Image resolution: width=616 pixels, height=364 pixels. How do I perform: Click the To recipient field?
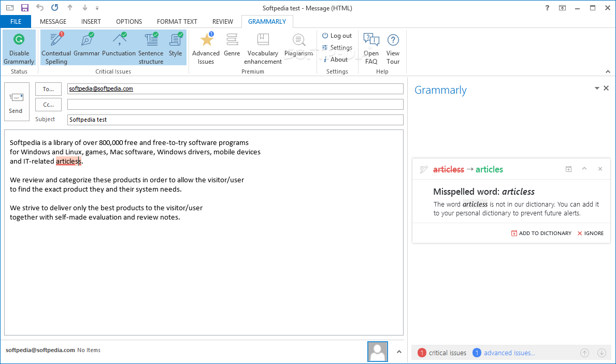click(235, 89)
